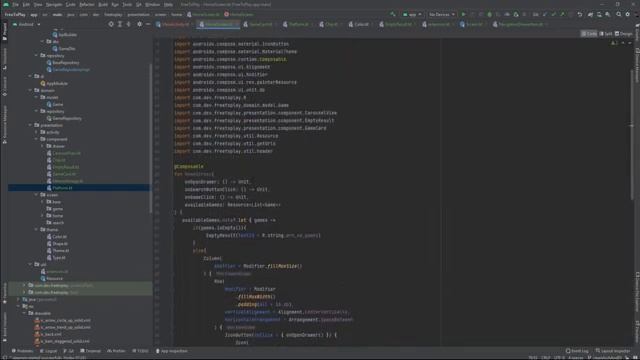
Task: Collapse the presentation folder
Action: point(30,125)
